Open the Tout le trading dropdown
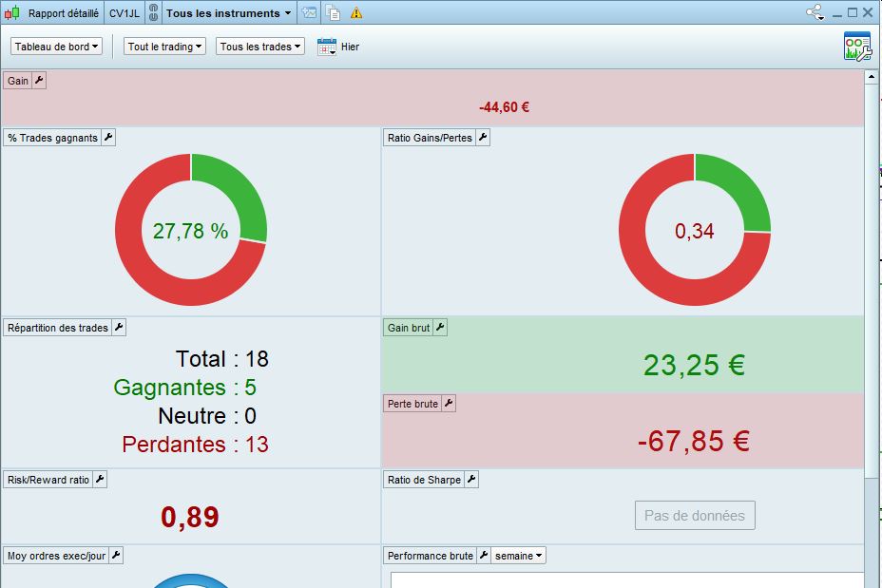 tap(164, 47)
